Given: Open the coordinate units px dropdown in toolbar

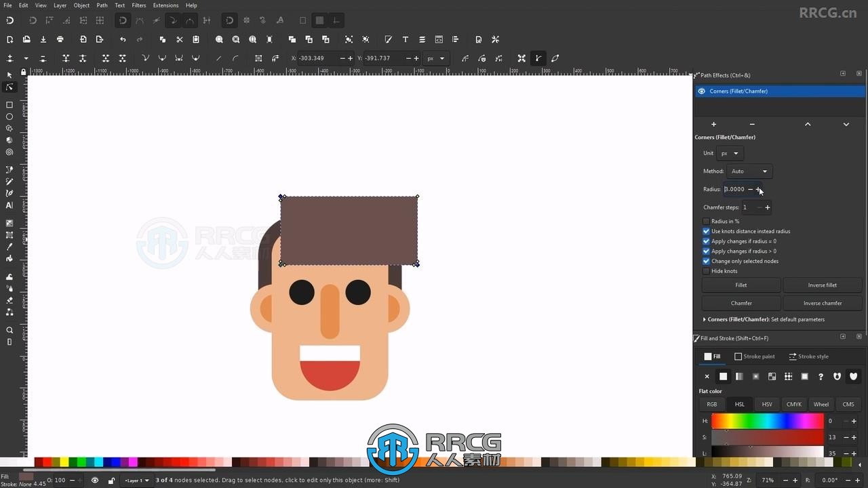Looking at the screenshot, I should tap(435, 58).
